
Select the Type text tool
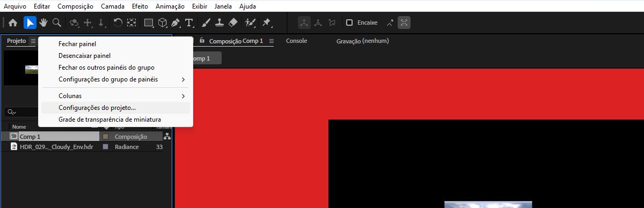(189, 23)
